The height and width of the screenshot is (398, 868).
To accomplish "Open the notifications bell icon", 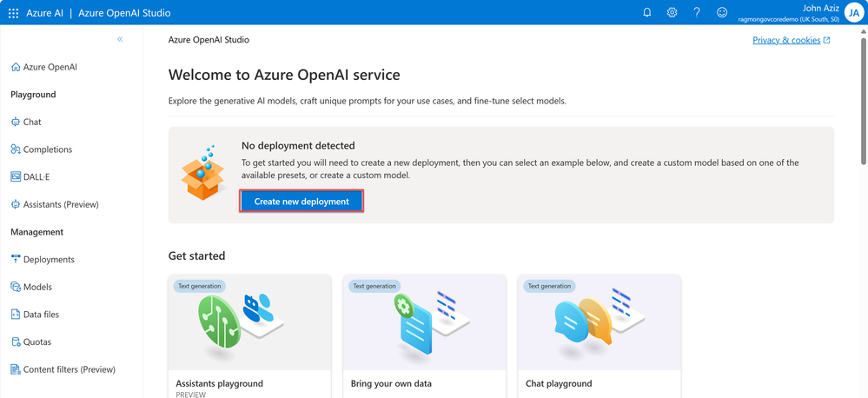I will point(647,13).
